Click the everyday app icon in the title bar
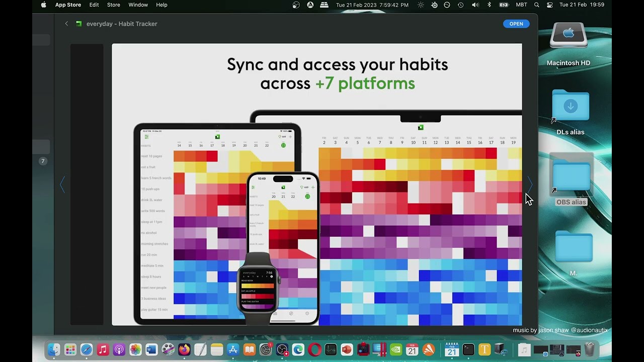 [78, 24]
